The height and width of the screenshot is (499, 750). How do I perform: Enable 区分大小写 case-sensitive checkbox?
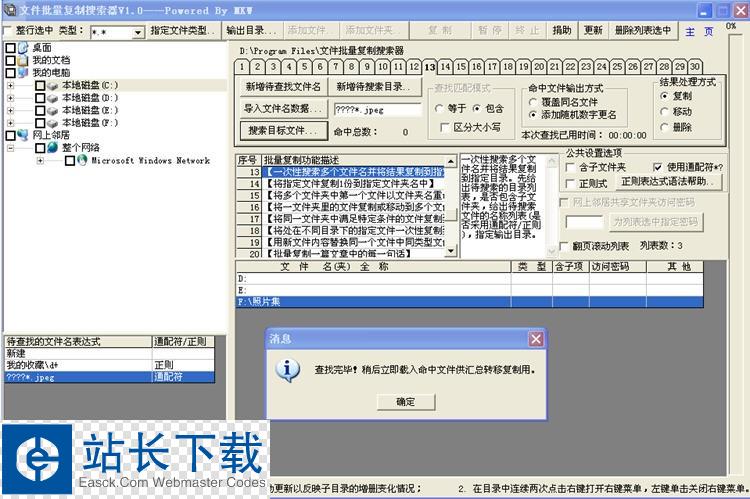[x=445, y=127]
